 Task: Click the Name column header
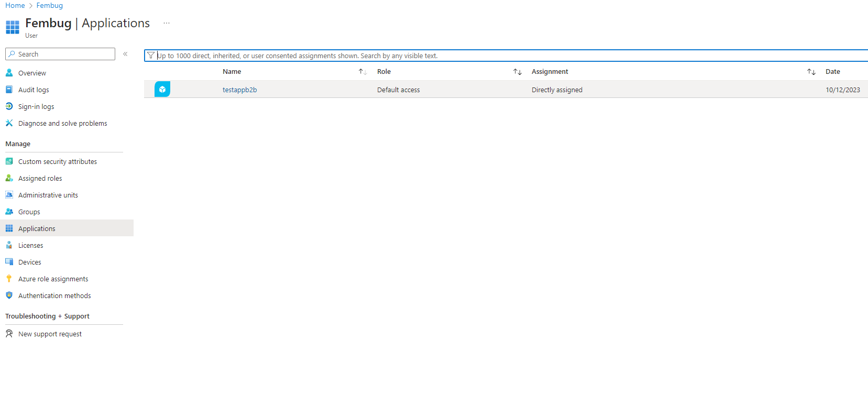click(232, 72)
